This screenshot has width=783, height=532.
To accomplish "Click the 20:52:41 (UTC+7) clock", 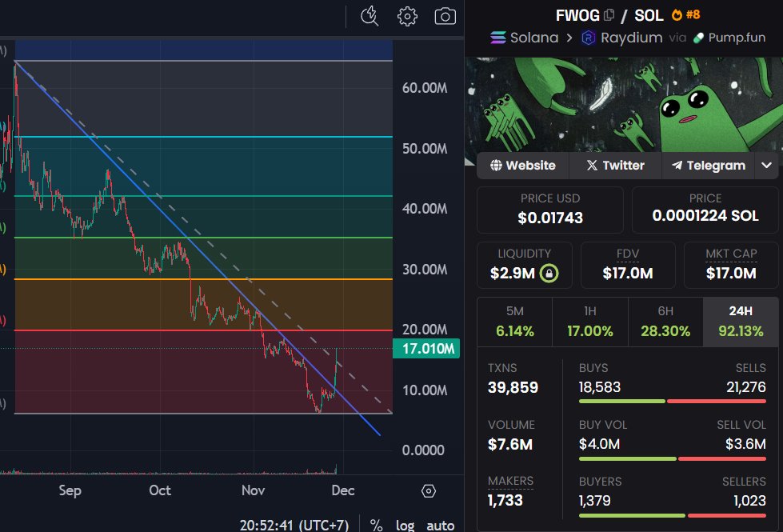I will pos(294,525).
